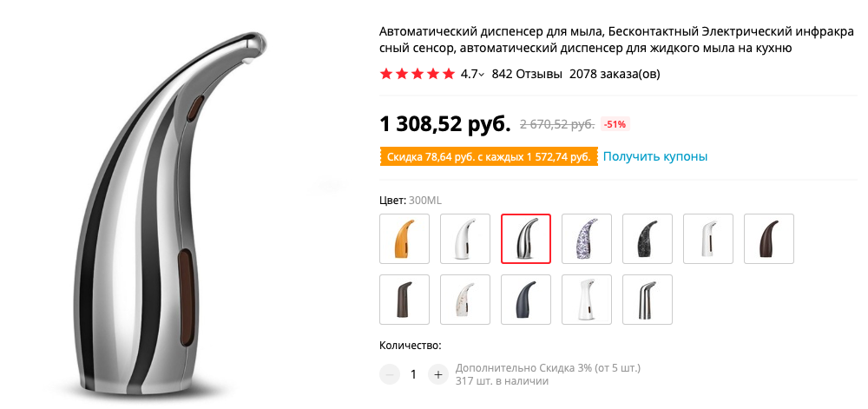Open the Получить купоны link

point(654,156)
